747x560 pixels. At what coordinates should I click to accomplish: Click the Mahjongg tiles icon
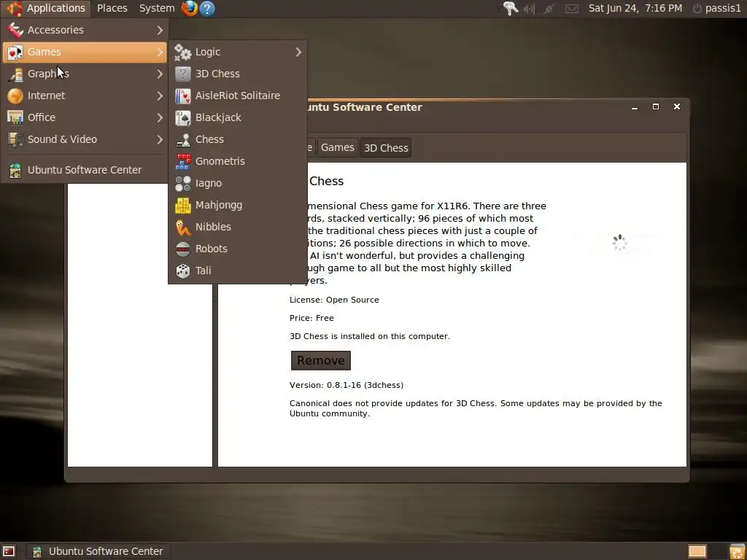183,205
